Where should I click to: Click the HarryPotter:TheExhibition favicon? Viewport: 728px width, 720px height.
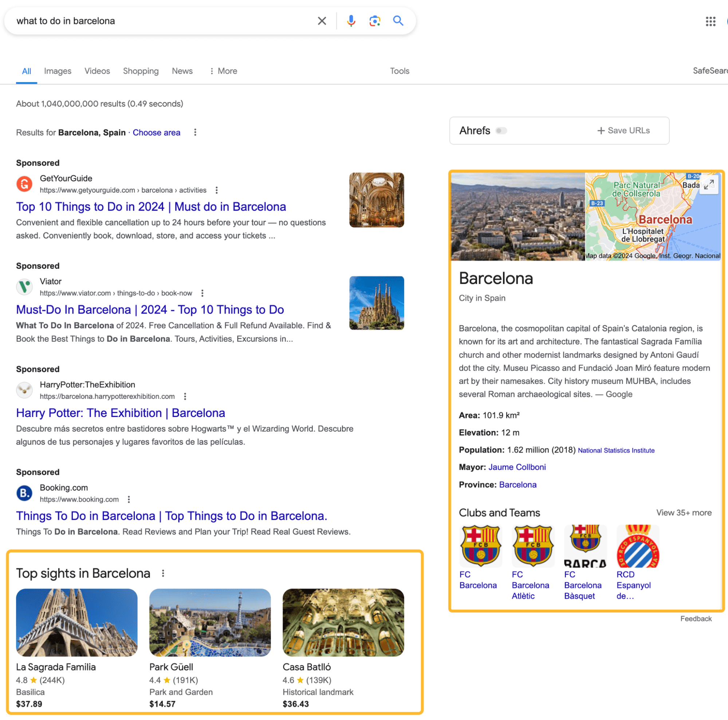[x=24, y=390]
